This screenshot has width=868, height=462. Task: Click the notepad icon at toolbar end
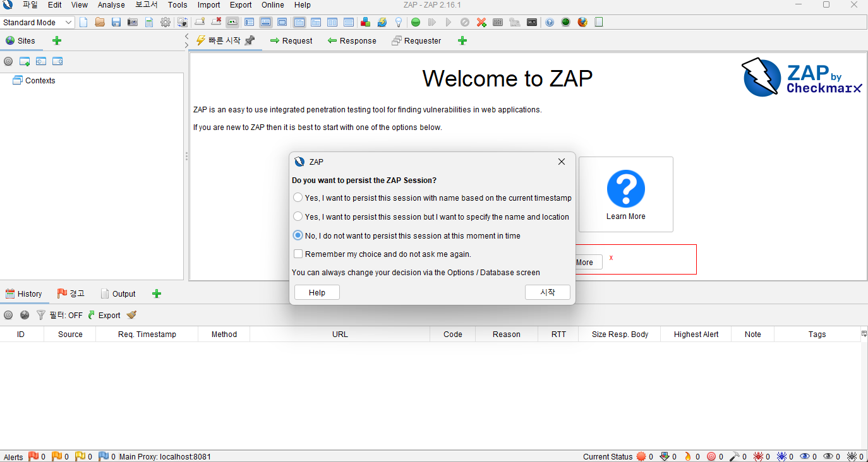(x=599, y=22)
